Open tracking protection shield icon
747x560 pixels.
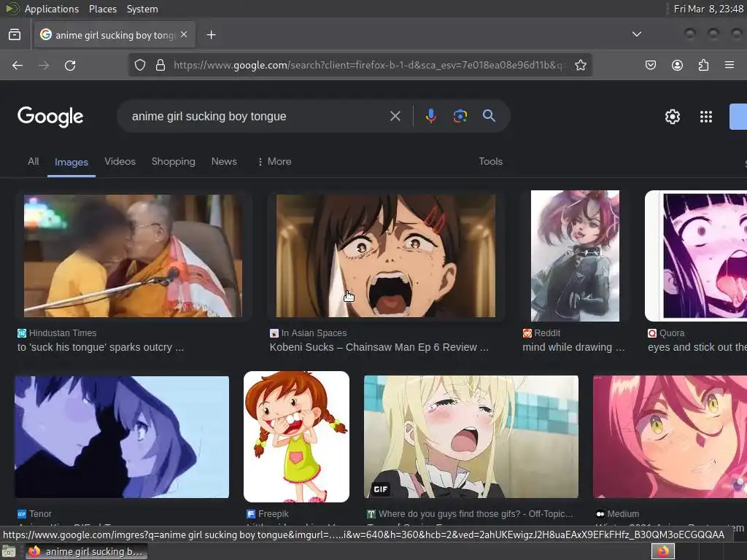tap(139, 65)
